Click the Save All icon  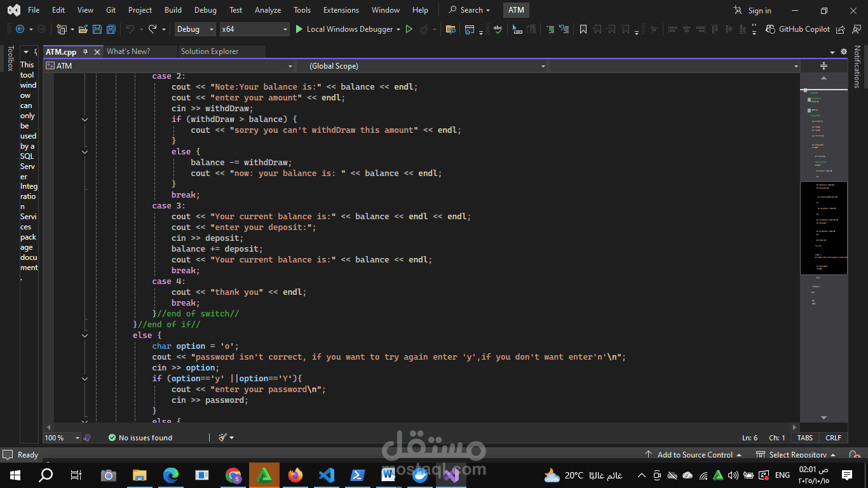[x=111, y=29]
